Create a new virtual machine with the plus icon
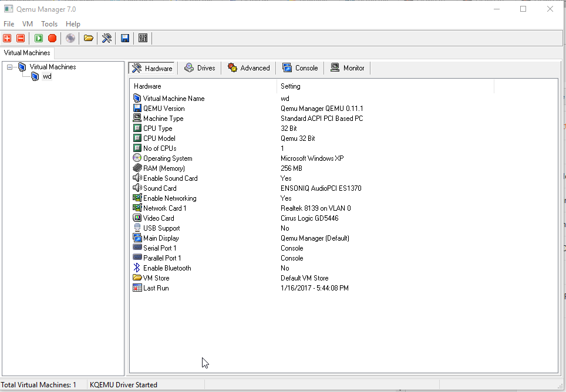Viewport: 566px width, 392px height. coord(7,38)
